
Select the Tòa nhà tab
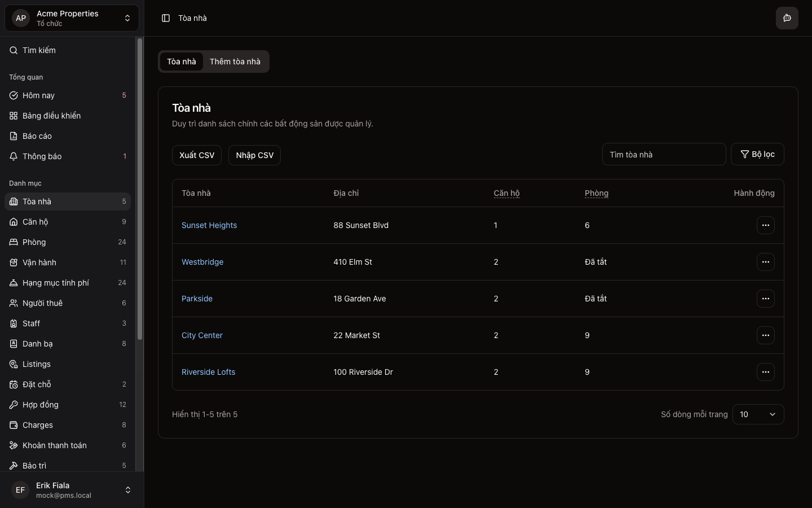182,62
